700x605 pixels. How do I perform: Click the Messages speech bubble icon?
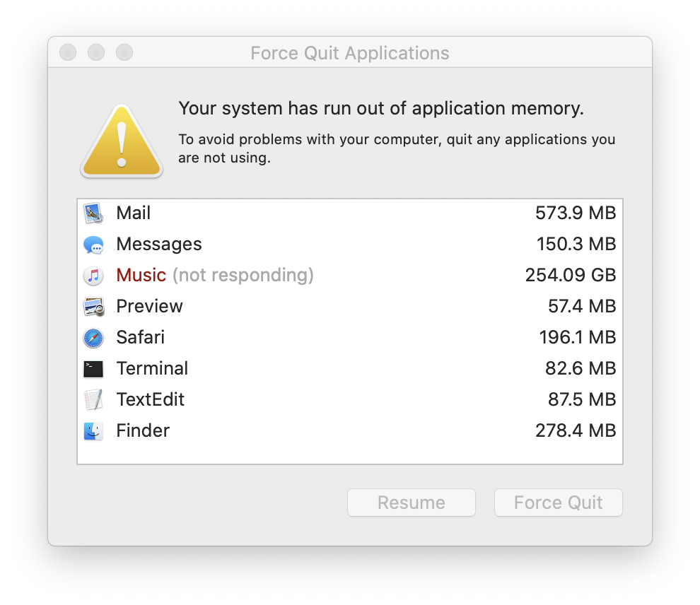pyautogui.click(x=93, y=245)
